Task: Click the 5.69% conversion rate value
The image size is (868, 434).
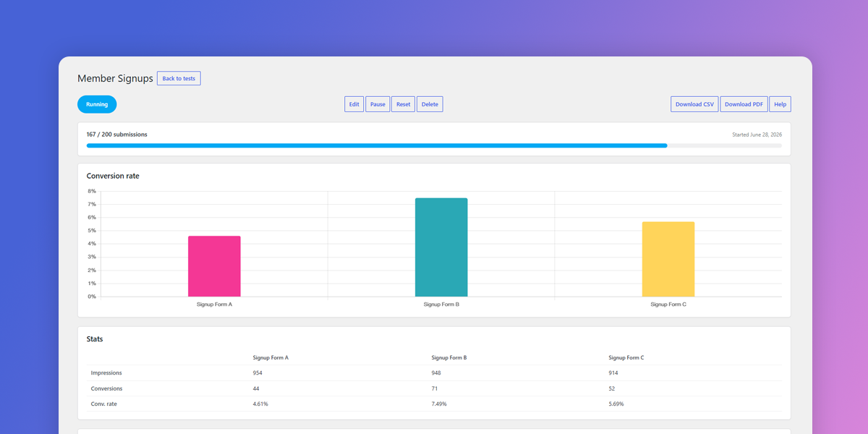Action: coord(616,404)
